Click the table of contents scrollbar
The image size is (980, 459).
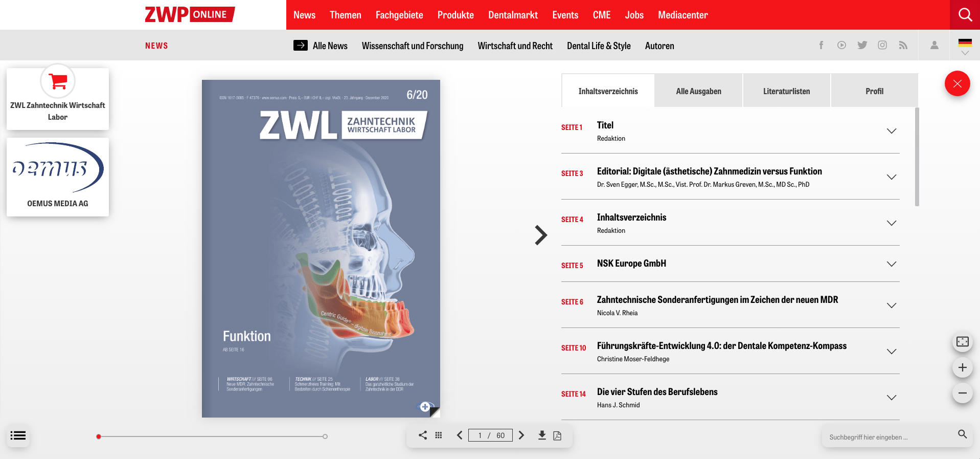917,157
